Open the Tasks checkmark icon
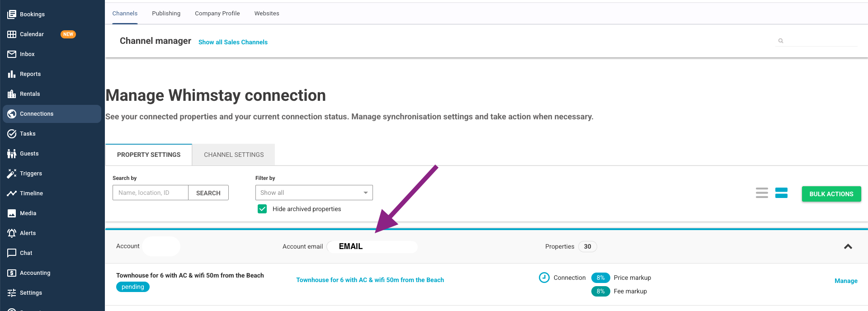 [12, 134]
